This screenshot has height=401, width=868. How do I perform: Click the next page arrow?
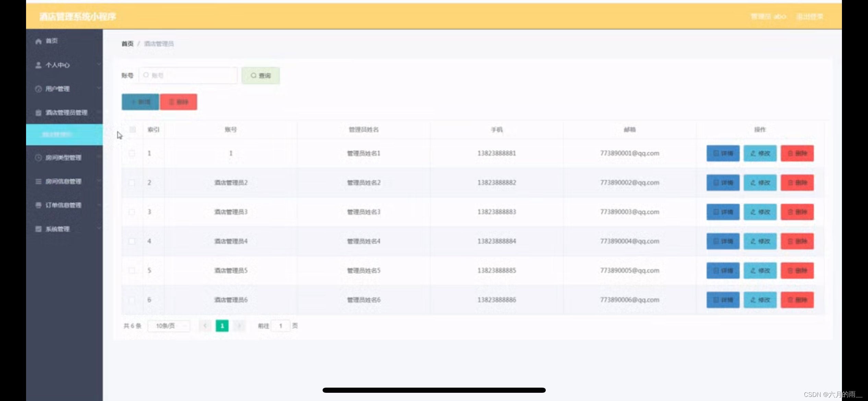pyautogui.click(x=239, y=326)
